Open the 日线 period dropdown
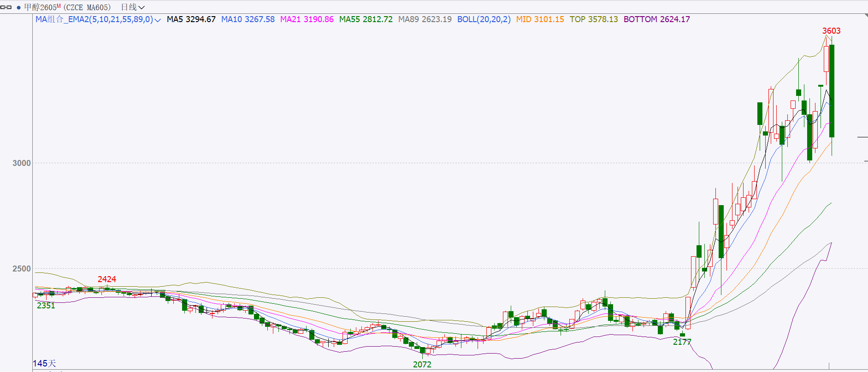Image resolution: width=868 pixels, height=372 pixels. [x=132, y=7]
